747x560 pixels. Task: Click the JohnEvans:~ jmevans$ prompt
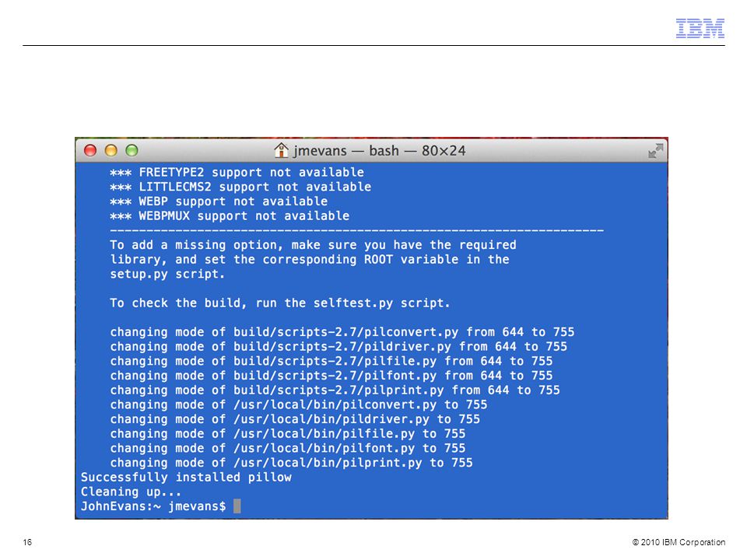pos(153,506)
